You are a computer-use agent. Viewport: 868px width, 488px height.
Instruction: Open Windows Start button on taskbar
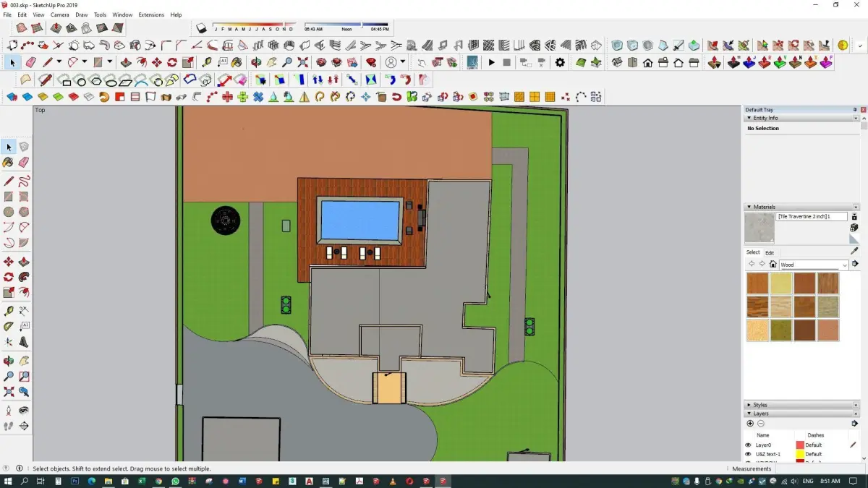click(x=7, y=481)
